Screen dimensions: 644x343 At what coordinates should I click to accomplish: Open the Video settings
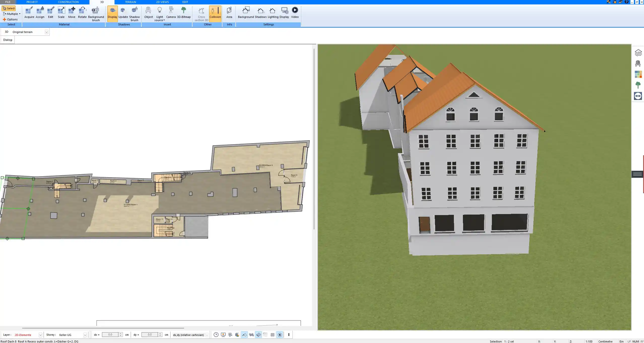pyautogui.click(x=295, y=13)
